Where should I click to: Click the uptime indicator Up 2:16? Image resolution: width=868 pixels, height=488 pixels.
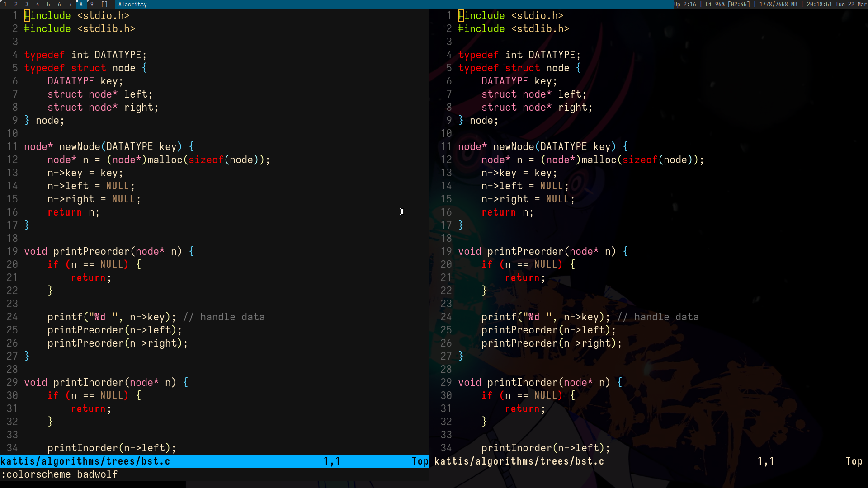coord(685,4)
